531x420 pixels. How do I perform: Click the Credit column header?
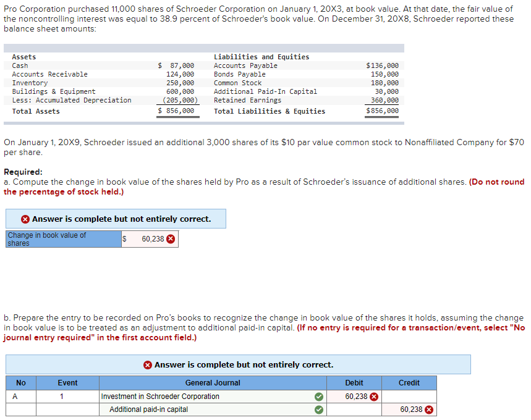[x=409, y=383]
